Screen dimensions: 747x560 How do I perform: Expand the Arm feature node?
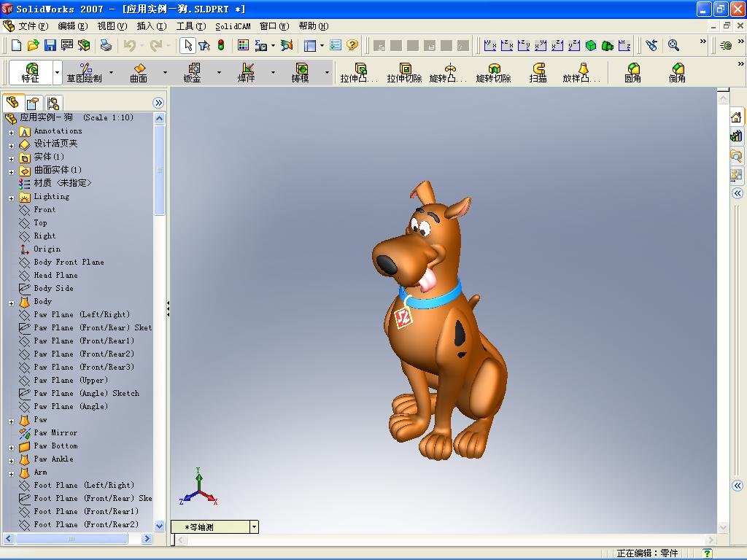[12, 474]
